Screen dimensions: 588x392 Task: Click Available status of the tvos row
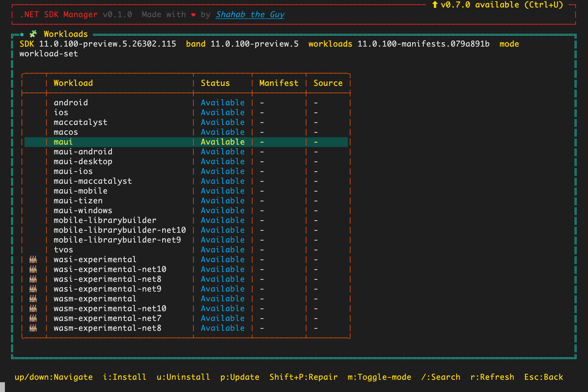[223, 250]
